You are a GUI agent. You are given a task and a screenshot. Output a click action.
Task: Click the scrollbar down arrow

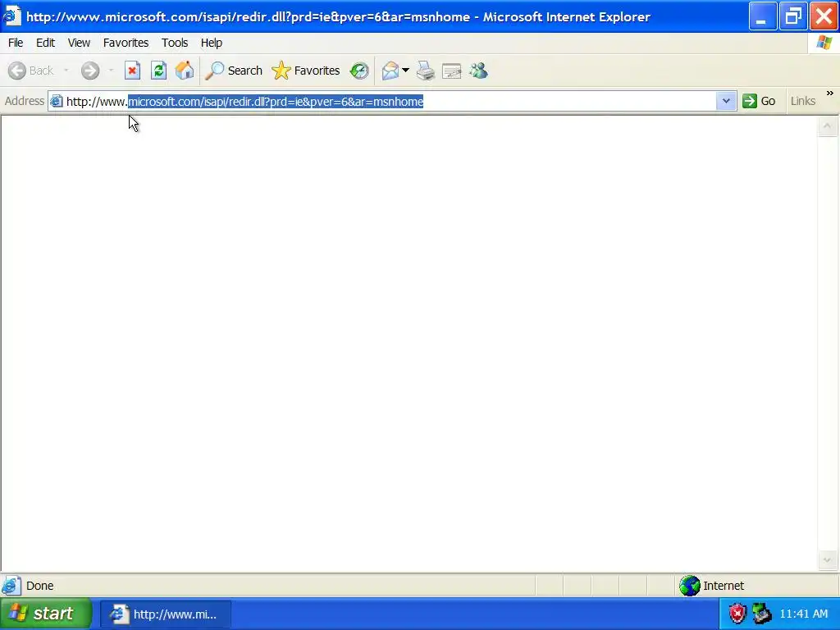tap(827, 560)
